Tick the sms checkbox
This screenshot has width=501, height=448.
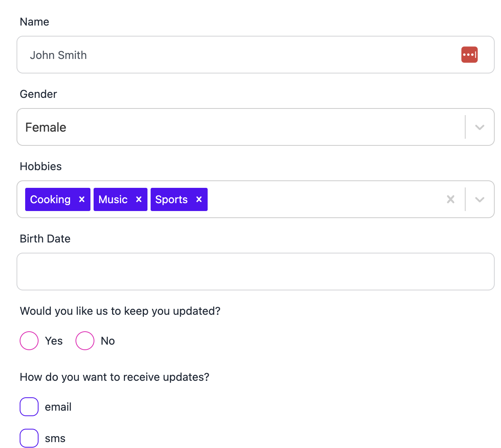pyautogui.click(x=29, y=438)
